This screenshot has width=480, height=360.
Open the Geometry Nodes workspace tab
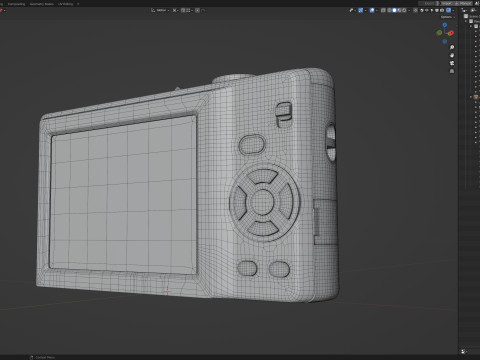click(x=42, y=4)
